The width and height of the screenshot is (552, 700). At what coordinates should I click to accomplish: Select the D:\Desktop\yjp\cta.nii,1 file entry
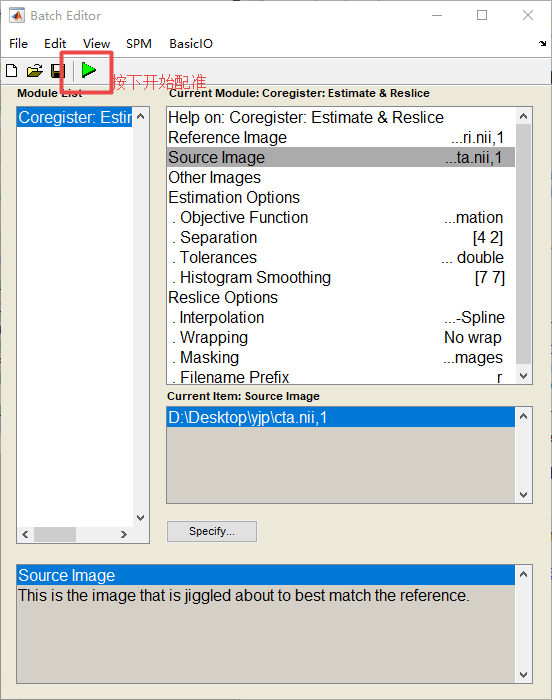click(341, 417)
